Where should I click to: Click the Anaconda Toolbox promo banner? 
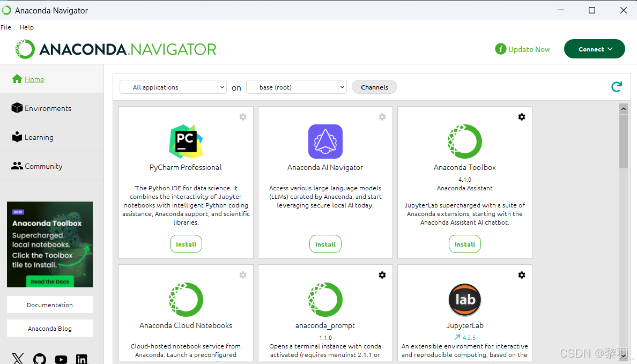point(49,244)
